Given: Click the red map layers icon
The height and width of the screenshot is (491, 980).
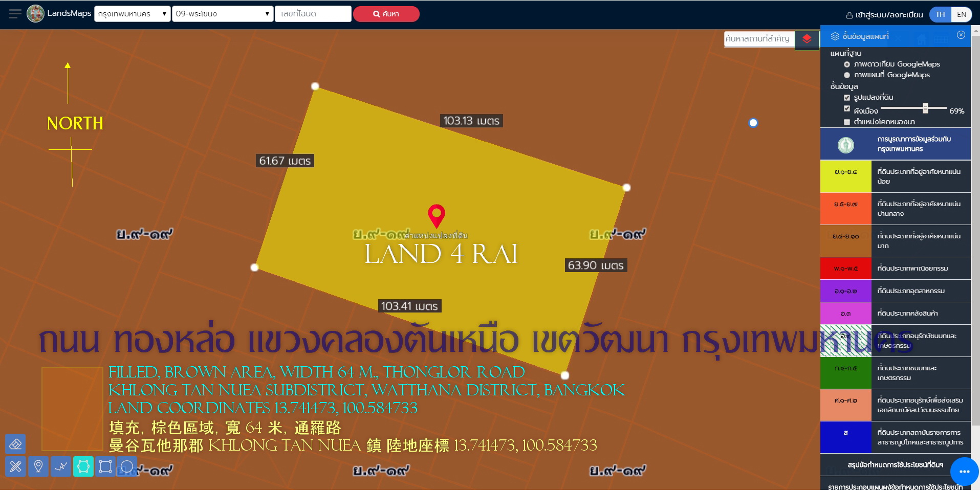Looking at the screenshot, I should pyautogui.click(x=807, y=39).
